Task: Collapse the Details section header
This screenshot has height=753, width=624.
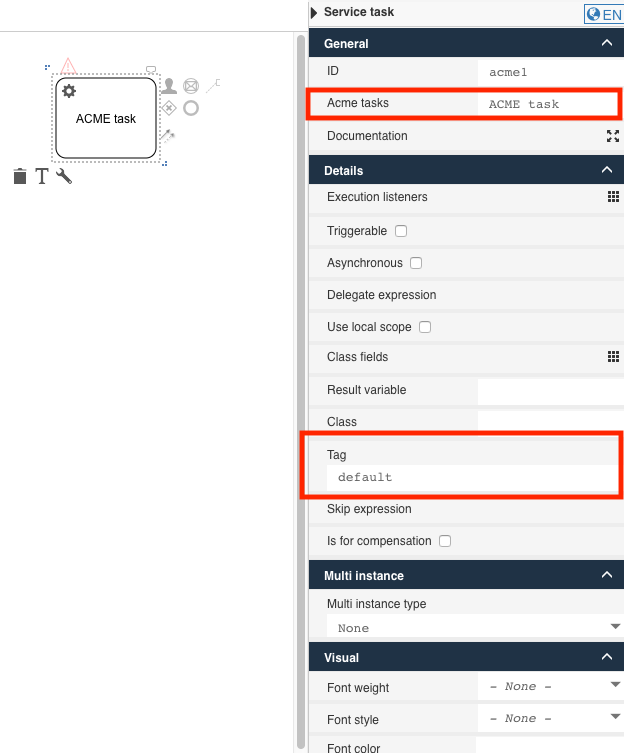Action: (606, 171)
